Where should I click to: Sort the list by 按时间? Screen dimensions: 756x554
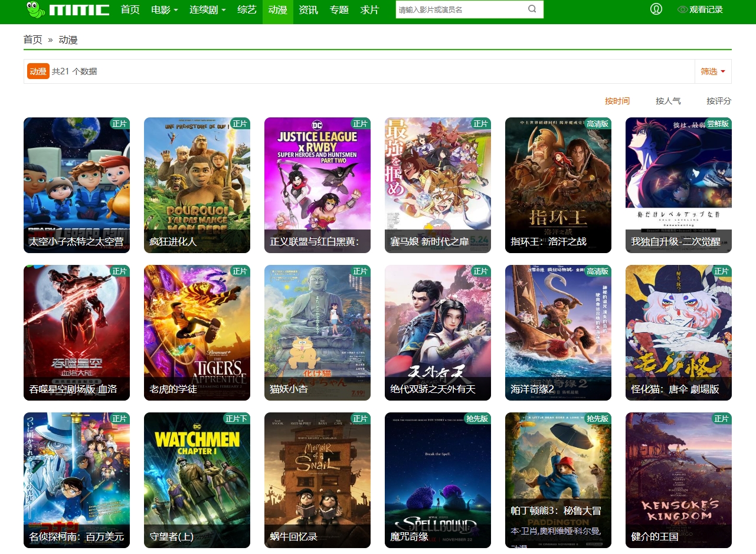(617, 101)
